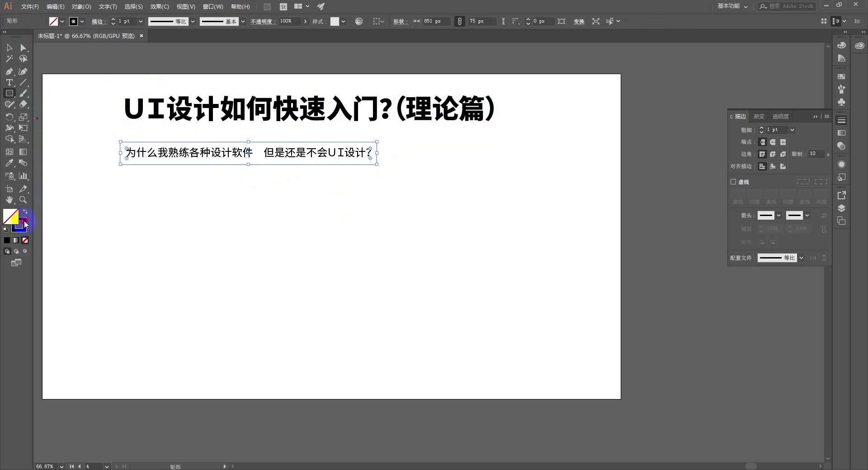Choose round cap for 端点
Screen dimensions: 868x470
(773, 142)
